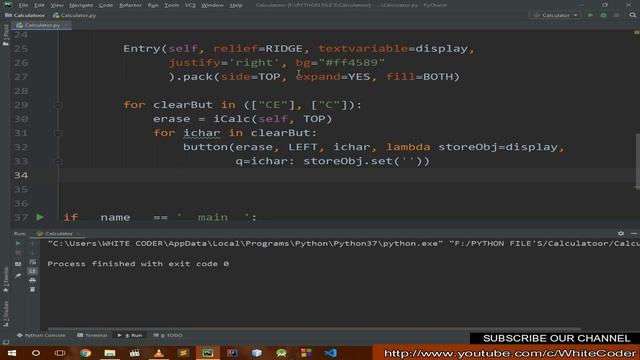Click the Run console horizontal scrollbar

click(x=314, y=329)
